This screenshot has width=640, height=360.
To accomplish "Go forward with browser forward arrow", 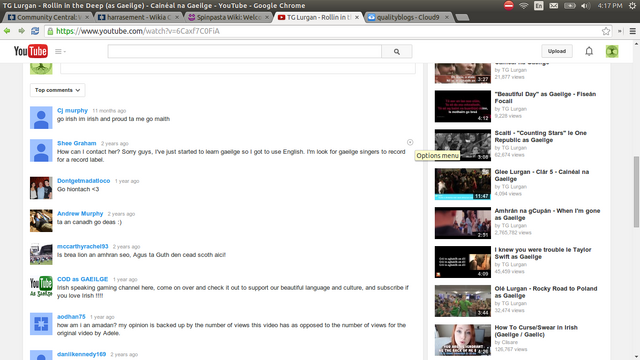I will 21,31.
